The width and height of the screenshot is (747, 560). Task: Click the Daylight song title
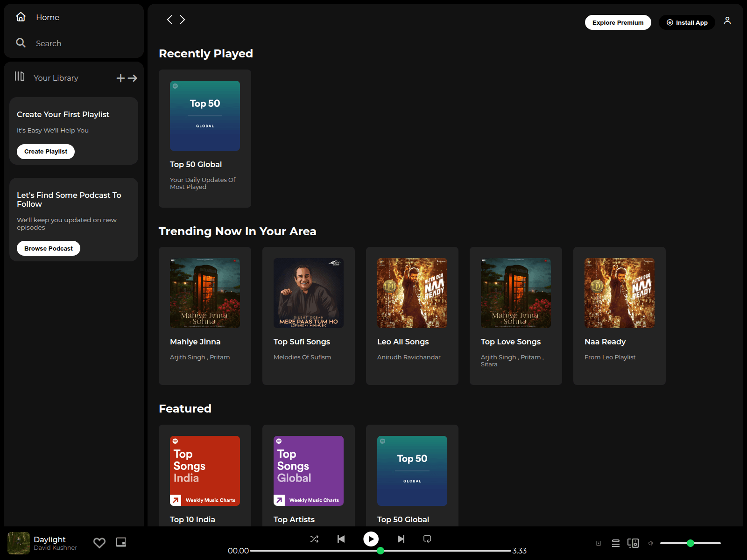pos(49,539)
